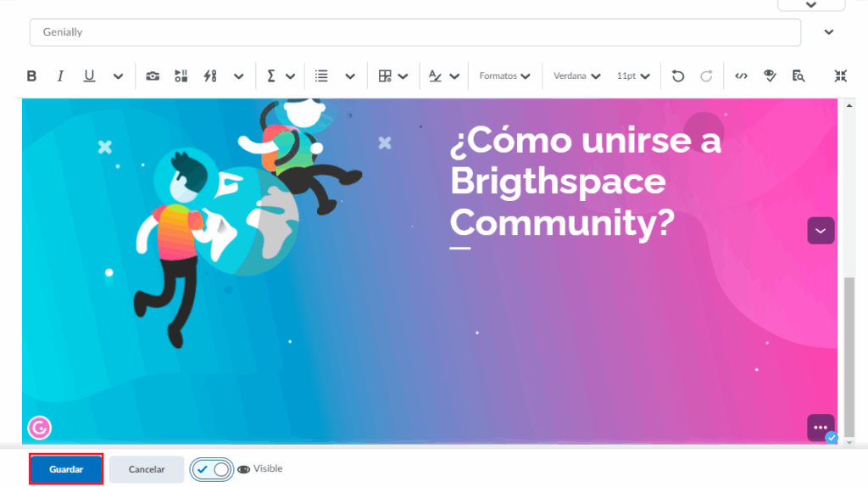Open the equation editor sigma icon
The width and height of the screenshot is (868, 487).
pos(271,76)
